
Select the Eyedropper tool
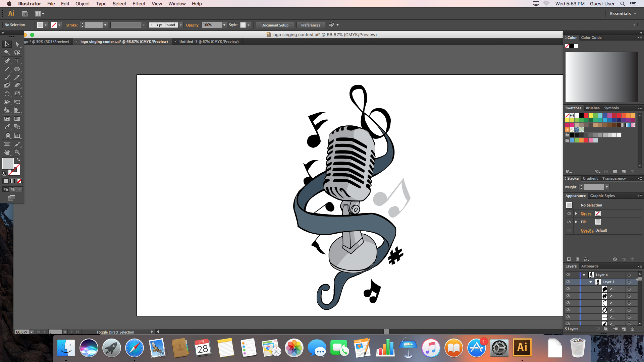coord(7,127)
